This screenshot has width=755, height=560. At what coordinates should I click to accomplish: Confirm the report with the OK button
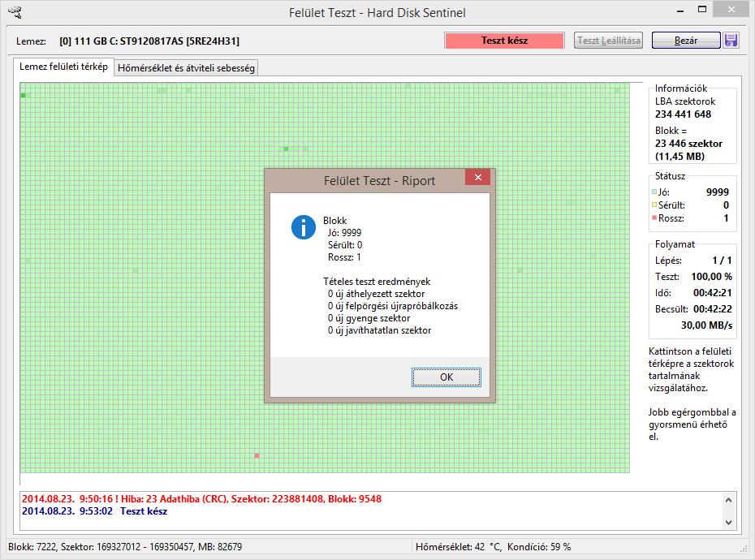[447, 377]
